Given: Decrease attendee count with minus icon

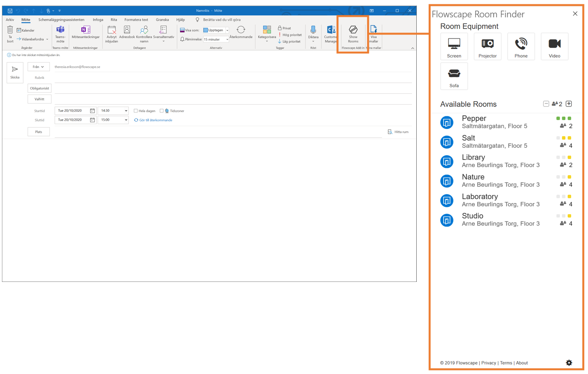Looking at the screenshot, I should pyautogui.click(x=546, y=104).
